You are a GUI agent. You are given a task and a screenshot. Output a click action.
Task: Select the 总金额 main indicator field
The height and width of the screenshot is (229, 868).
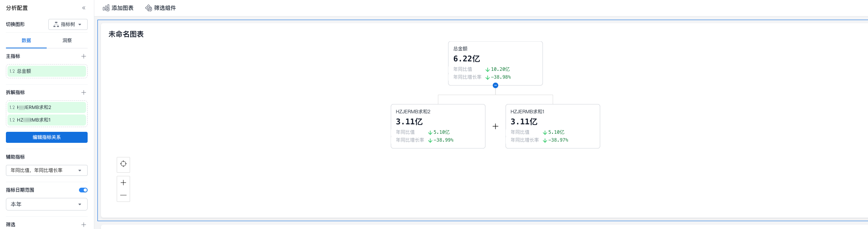pos(47,71)
